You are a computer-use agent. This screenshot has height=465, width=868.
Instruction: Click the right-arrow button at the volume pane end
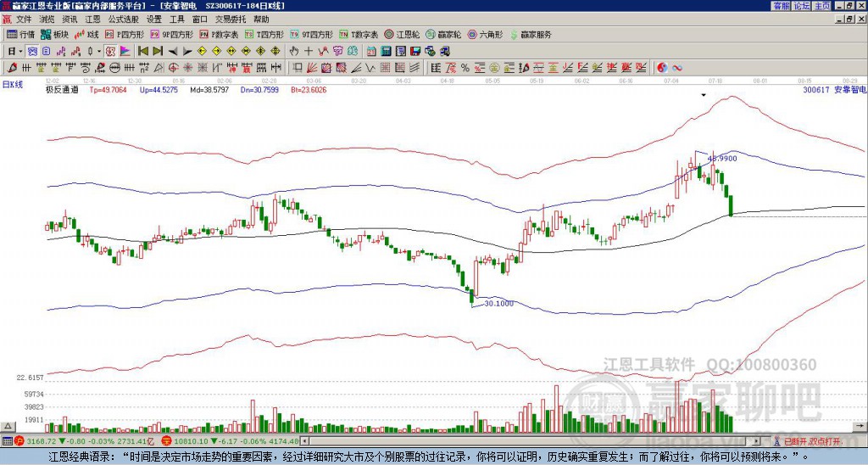pyautogui.click(x=861, y=426)
